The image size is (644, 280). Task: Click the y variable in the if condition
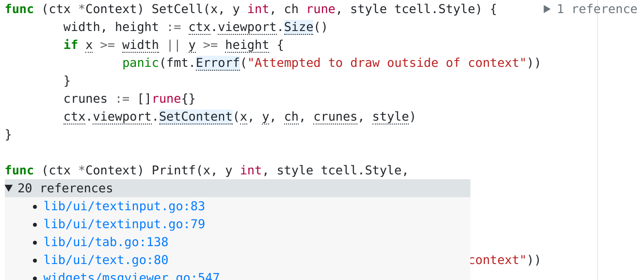[192, 45]
